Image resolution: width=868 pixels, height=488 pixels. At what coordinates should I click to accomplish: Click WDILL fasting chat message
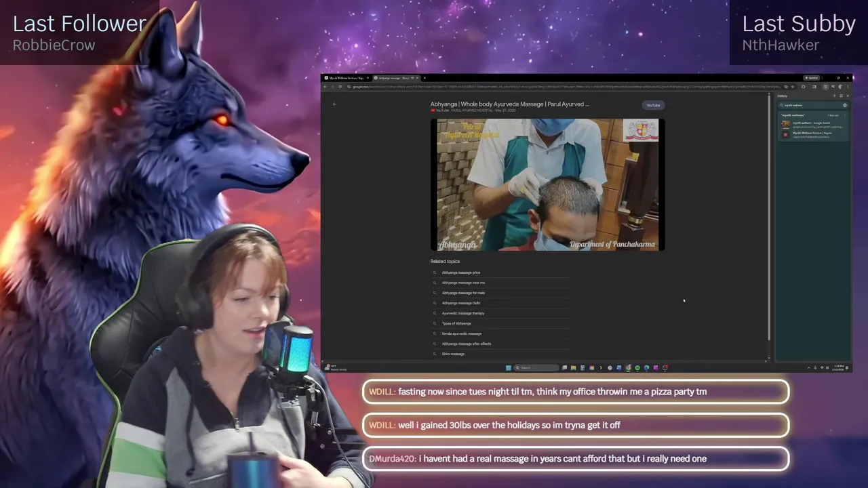tap(576, 392)
